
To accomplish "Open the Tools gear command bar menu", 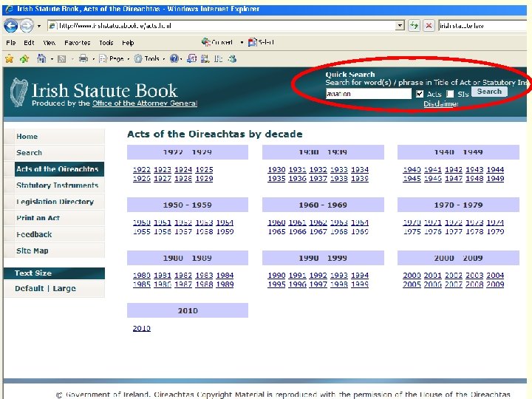I will (x=149, y=58).
